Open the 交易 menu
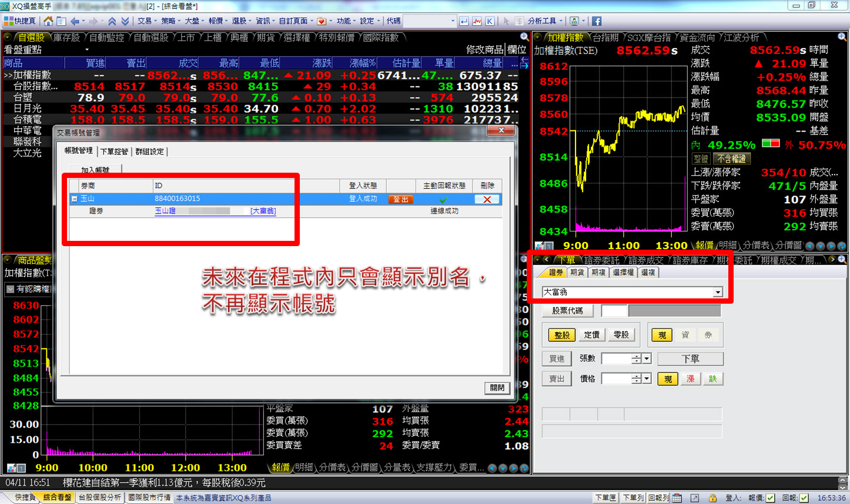This screenshot has width=850, height=504. point(145,21)
